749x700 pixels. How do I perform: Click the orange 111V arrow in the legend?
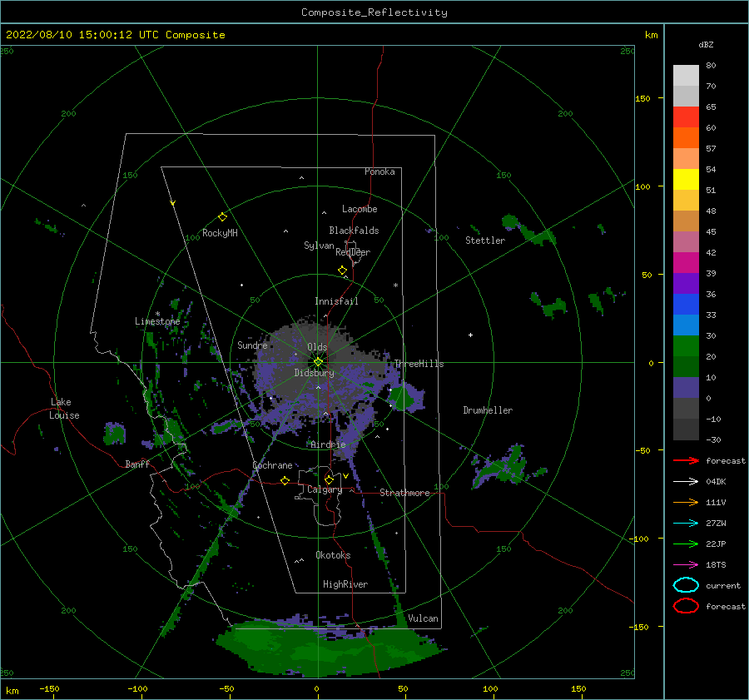pyautogui.click(x=686, y=502)
